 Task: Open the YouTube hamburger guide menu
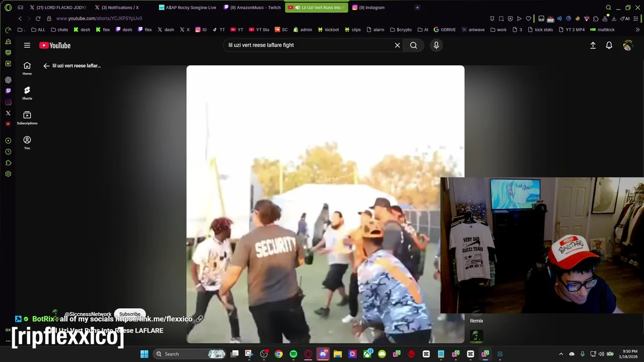click(27, 45)
